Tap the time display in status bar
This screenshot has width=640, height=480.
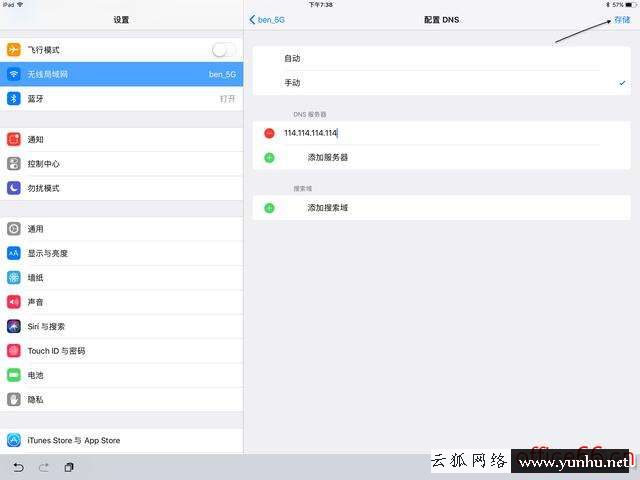click(320, 4)
